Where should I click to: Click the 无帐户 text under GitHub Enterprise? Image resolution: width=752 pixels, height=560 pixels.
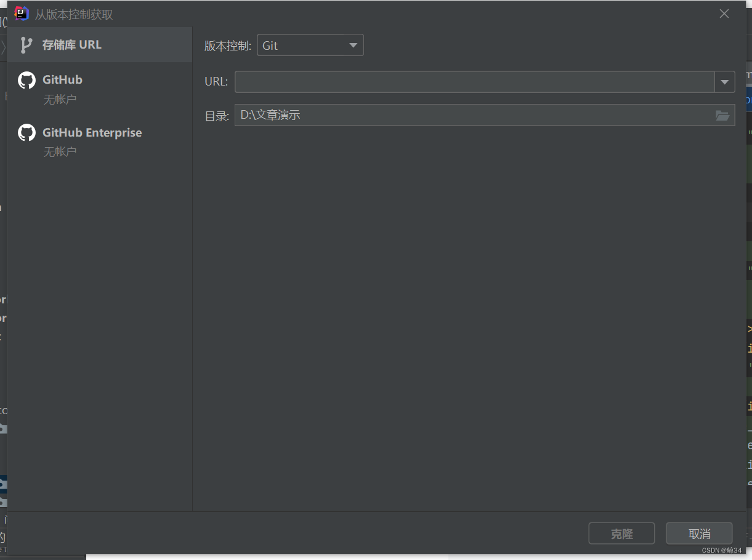(60, 151)
